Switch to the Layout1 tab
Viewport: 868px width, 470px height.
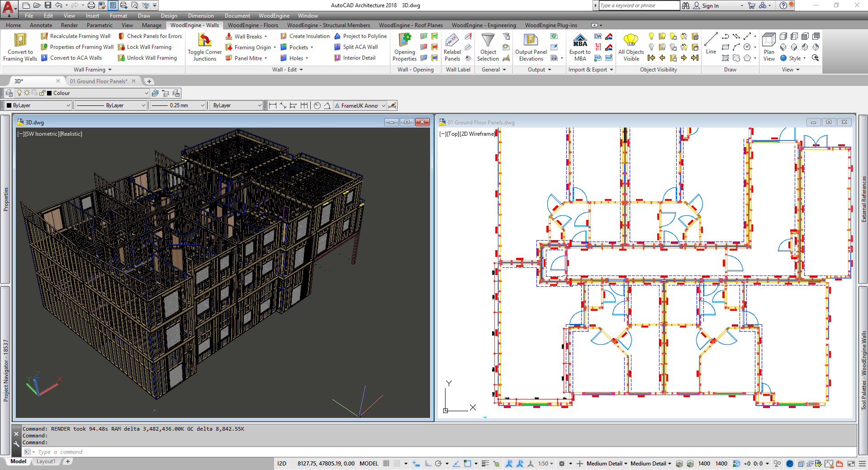(x=46, y=461)
